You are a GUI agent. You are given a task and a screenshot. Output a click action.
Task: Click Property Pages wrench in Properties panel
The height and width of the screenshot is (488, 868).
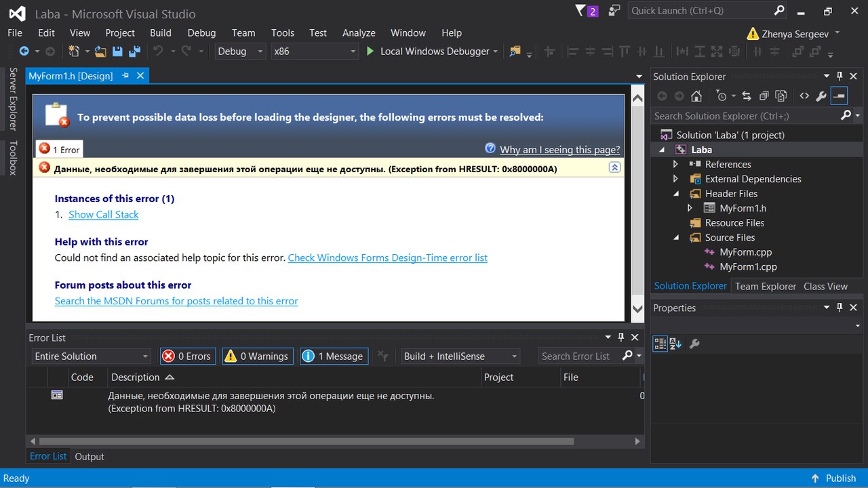tap(694, 344)
